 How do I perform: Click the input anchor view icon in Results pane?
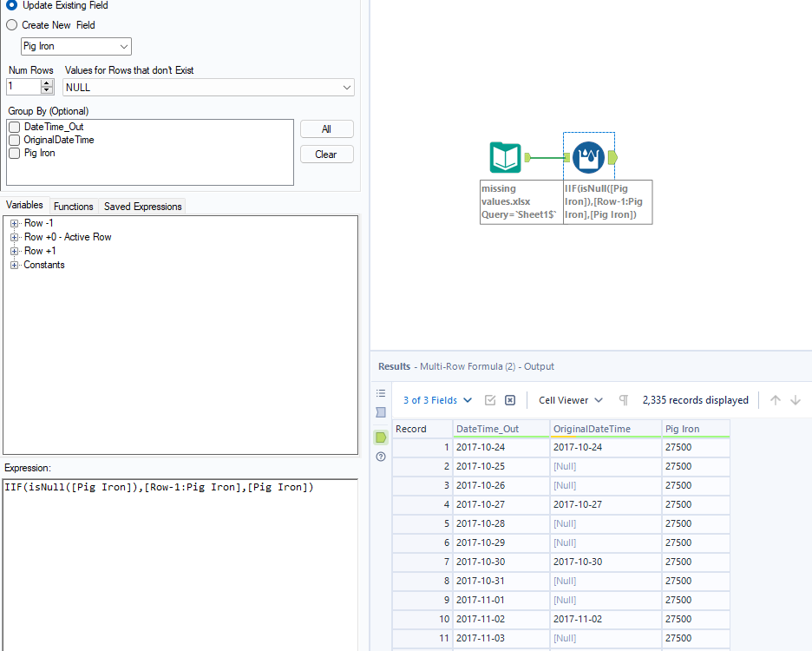(x=380, y=412)
